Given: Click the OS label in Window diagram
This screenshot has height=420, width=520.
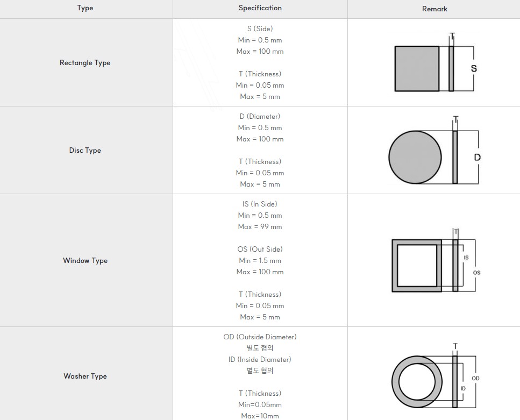Looking at the screenshot, I should pyautogui.click(x=476, y=273).
